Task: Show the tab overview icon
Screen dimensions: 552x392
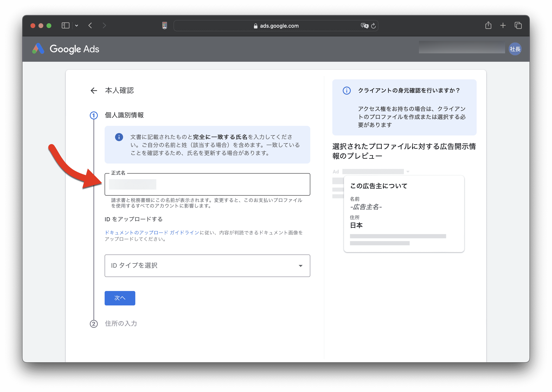Action: [x=518, y=26]
